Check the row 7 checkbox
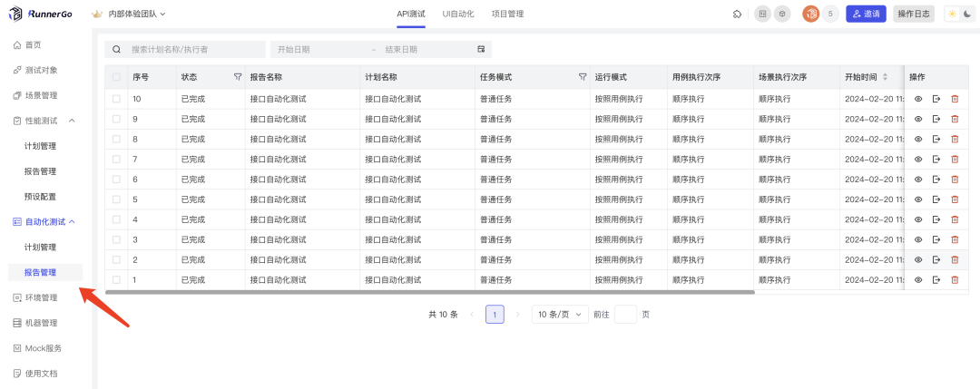The height and width of the screenshot is (389, 980). pyautogui.click(x=116, y=160)
